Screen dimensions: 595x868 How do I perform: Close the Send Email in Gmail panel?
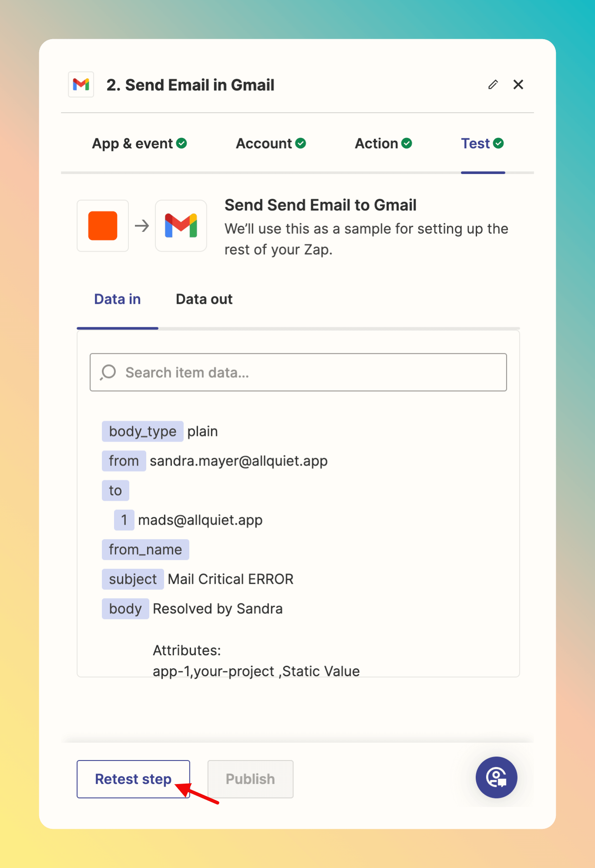(518, 84)
